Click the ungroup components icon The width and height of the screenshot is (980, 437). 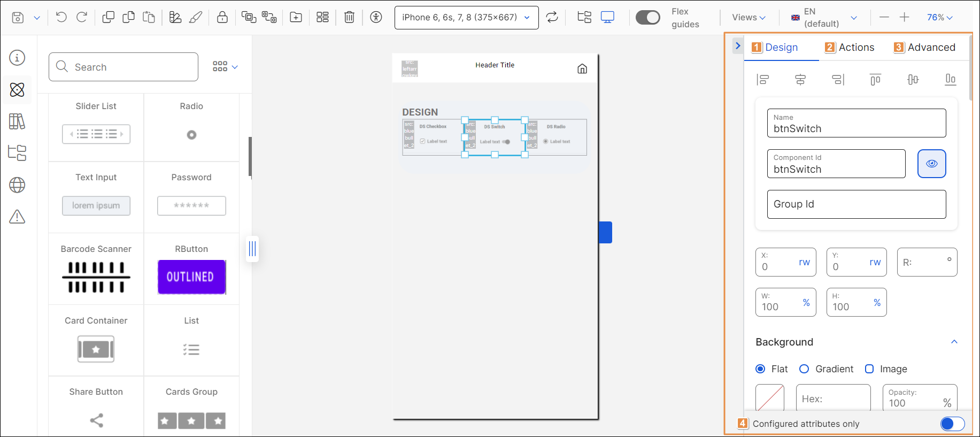[269, 17]
